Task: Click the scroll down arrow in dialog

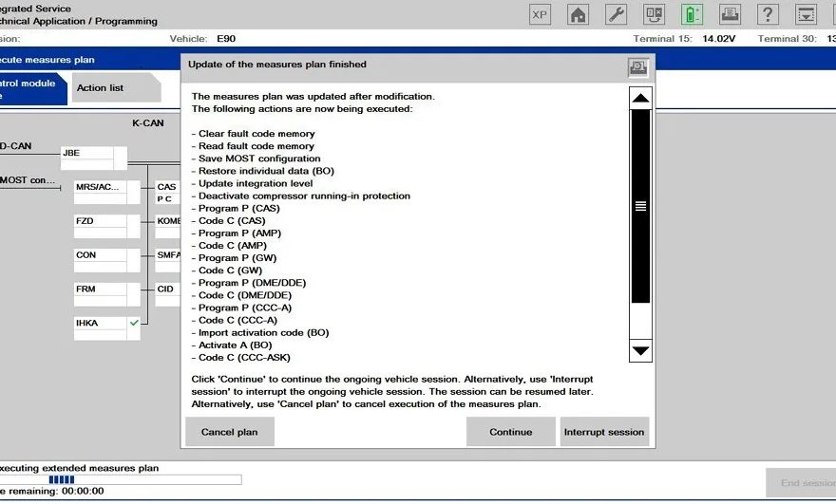Action: 640,350
